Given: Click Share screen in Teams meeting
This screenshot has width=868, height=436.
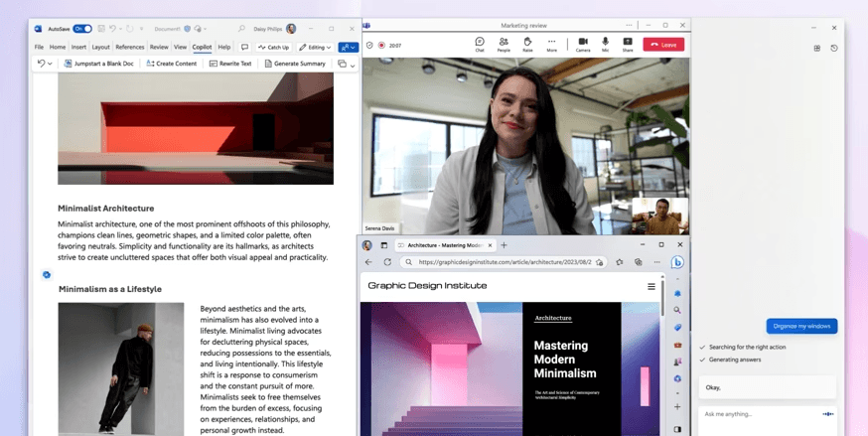Looking at the screenshot, I should (628, 45).
